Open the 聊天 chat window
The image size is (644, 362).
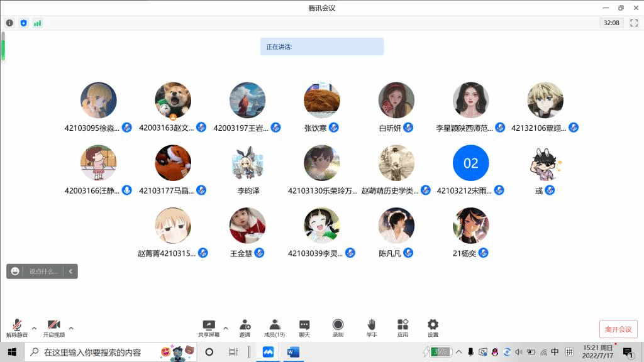pyautogui.click(x=304, y=328)
